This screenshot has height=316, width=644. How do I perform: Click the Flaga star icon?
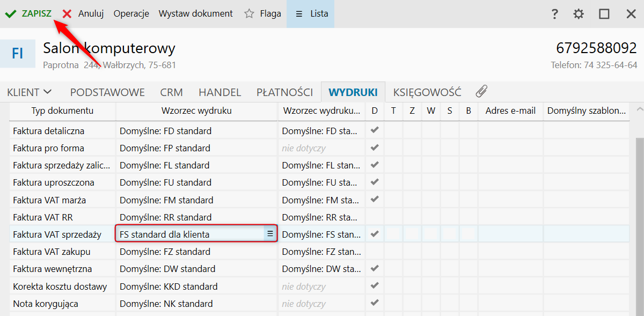point(249,14)
